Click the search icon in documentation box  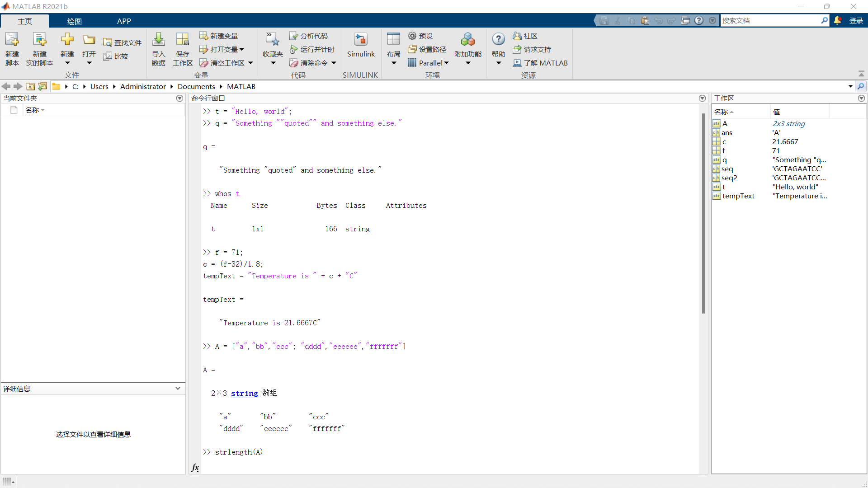(x=824, y=20)
